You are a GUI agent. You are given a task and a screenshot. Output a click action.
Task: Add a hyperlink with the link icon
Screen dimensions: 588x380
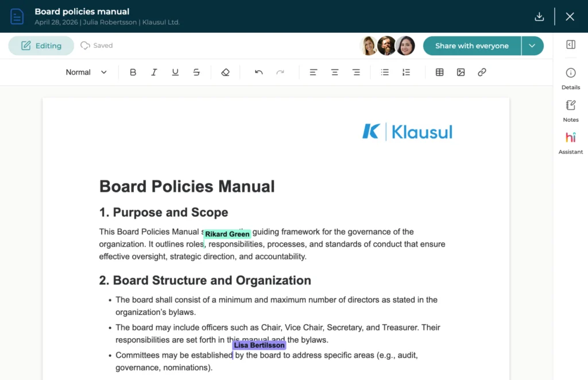[482, 72]
